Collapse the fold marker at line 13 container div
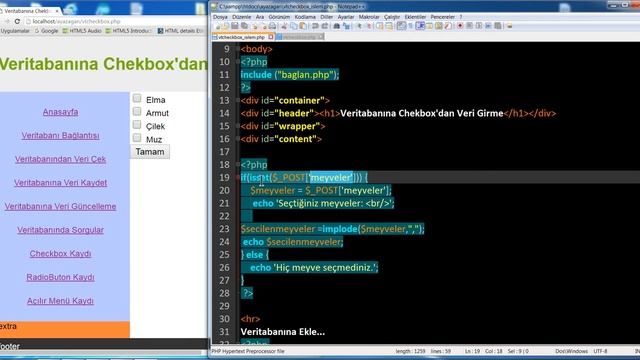This screenshot has width=640, height=360. coord(238,100)
